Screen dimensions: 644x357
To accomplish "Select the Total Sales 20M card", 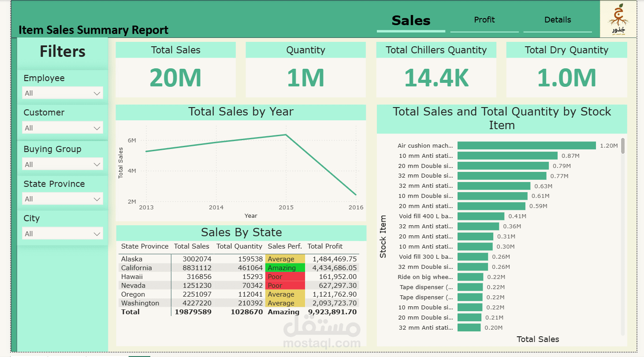I will (175, 70).
